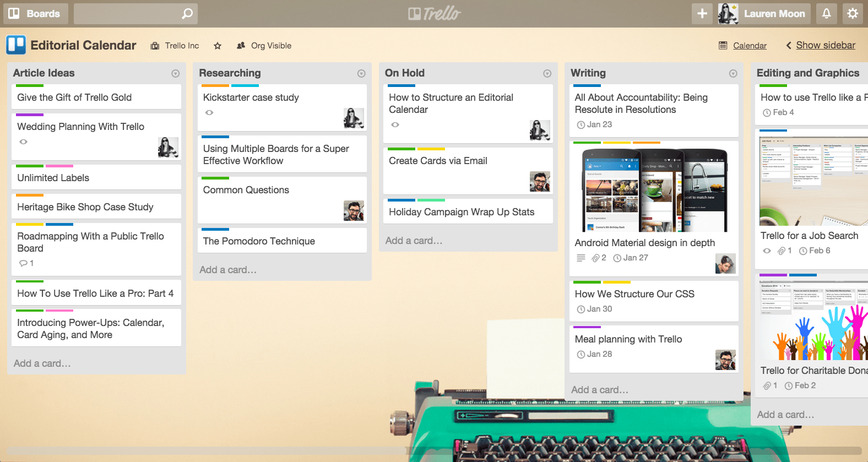
Task: Click the board logo icon beside title
Action: (x=16, y=45)
